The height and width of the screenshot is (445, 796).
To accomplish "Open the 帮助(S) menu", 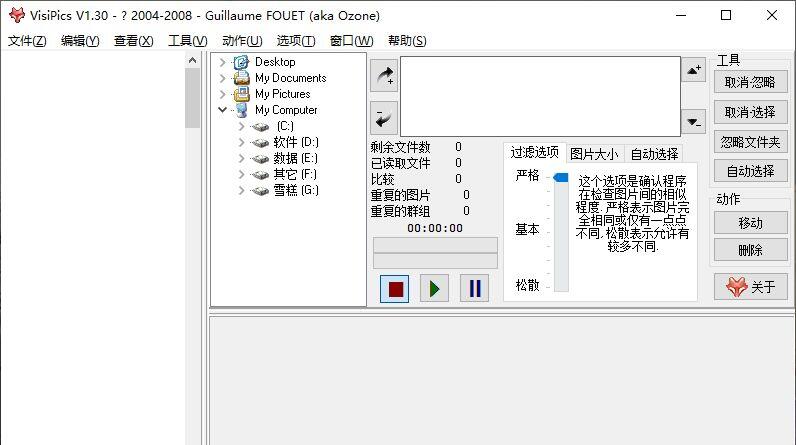I will [407, 41].
